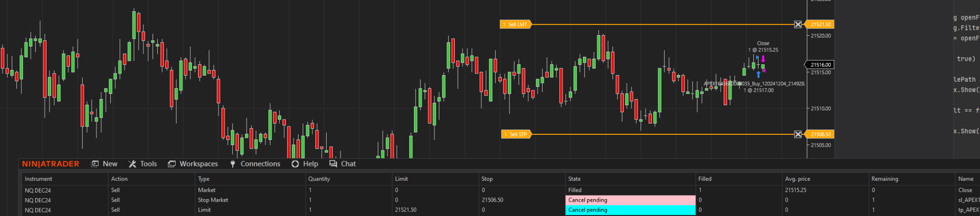This screenshot has height=216, width=980.
Task: Click the 21515.25 average price cell
Action: tap(826, 190)
